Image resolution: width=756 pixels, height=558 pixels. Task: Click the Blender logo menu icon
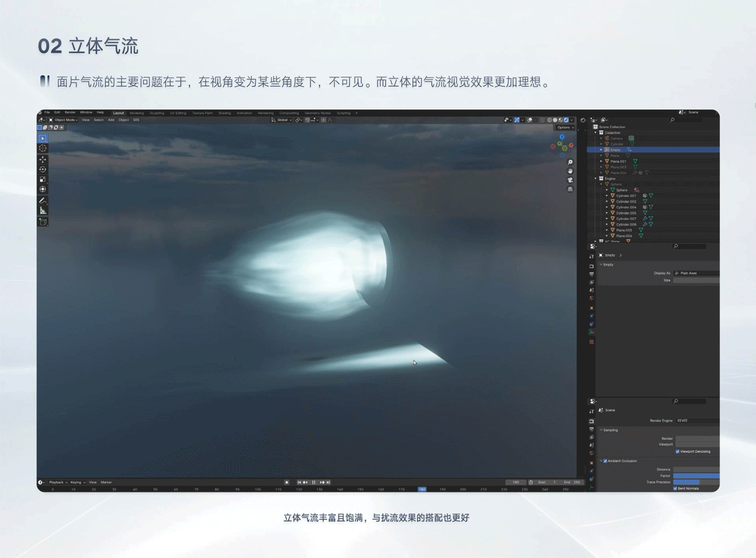(41, 112)
